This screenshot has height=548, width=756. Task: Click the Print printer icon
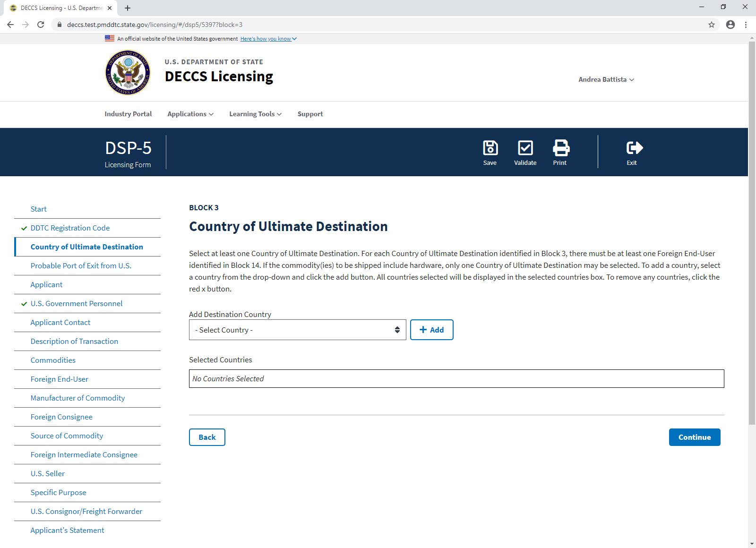pos(561,148)
